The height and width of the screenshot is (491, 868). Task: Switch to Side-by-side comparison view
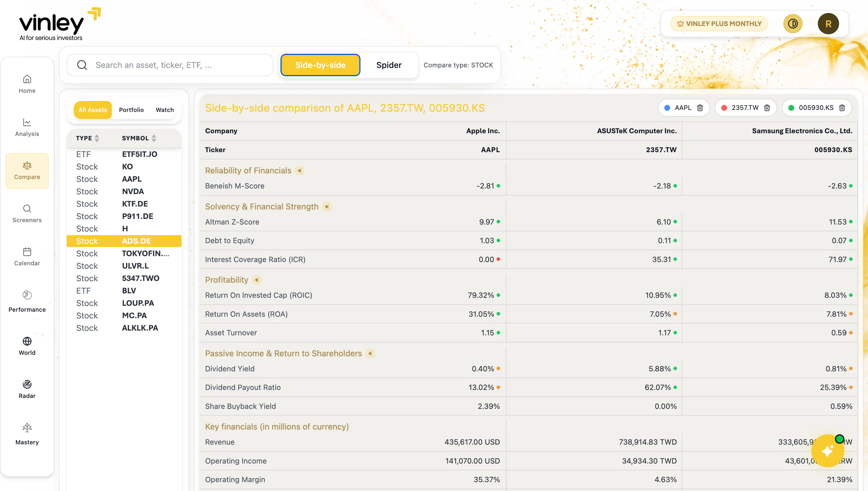pos(320,65)
